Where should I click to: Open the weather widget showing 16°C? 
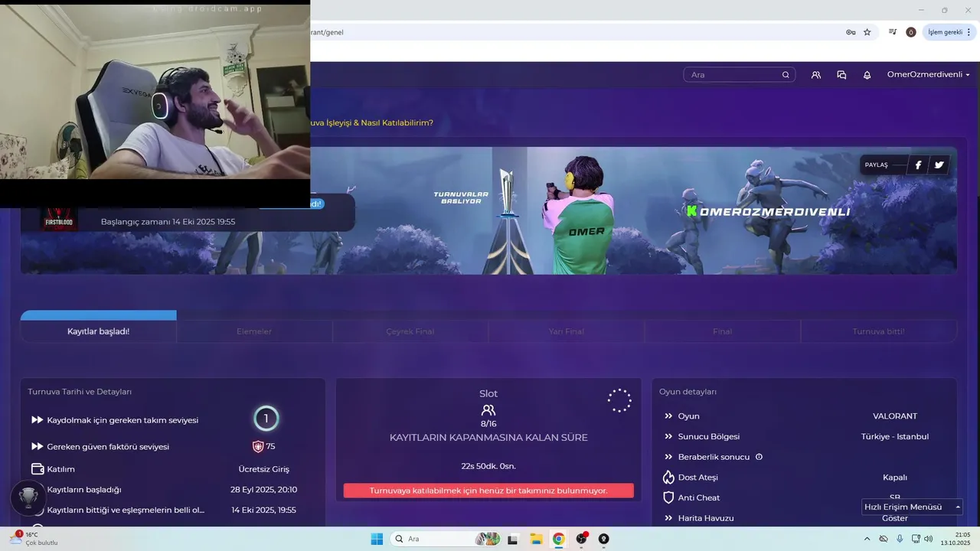[x=34, y=539]
